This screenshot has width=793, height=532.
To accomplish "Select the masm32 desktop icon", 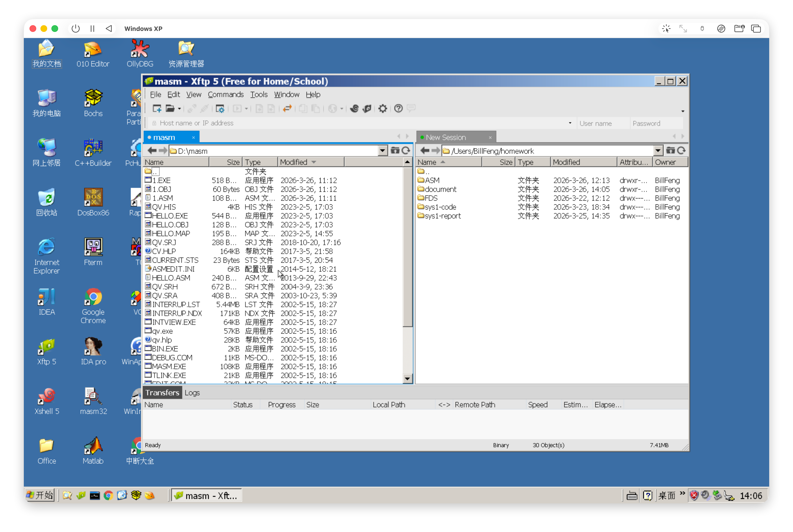I will [93, 401].
